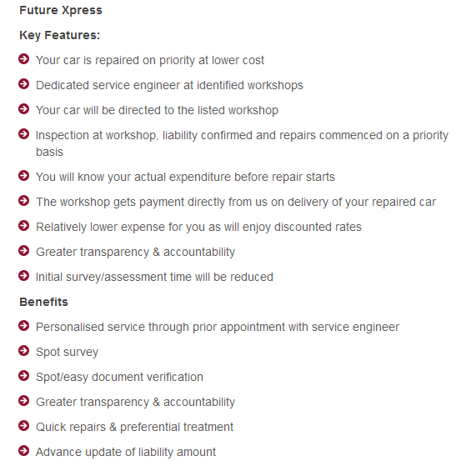The height and width of the screenshot is (476, 456).
Task: Click arrow icon beside 'Quick repairs & preferential treatment'
Action: pyautogui.click(x=23, y=426)
